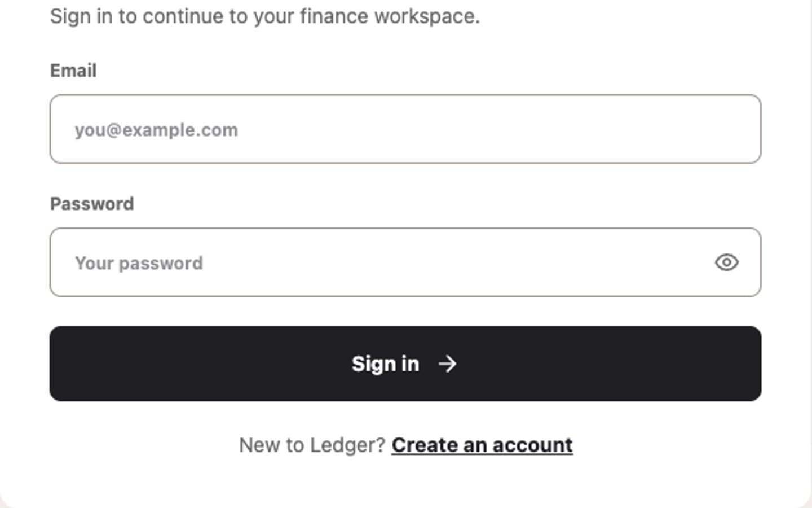Click the Email field label

click(x=73, y=71)
